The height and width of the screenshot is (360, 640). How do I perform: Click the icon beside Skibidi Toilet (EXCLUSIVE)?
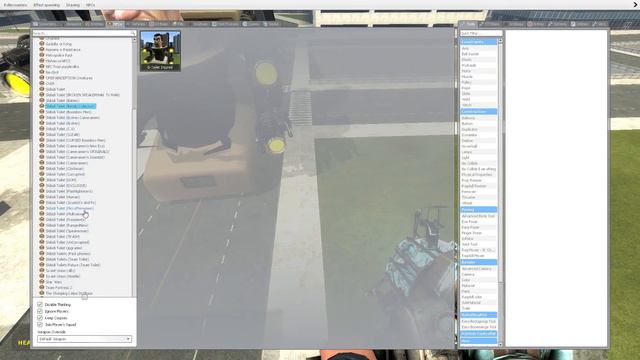click(x=42, y=185)
